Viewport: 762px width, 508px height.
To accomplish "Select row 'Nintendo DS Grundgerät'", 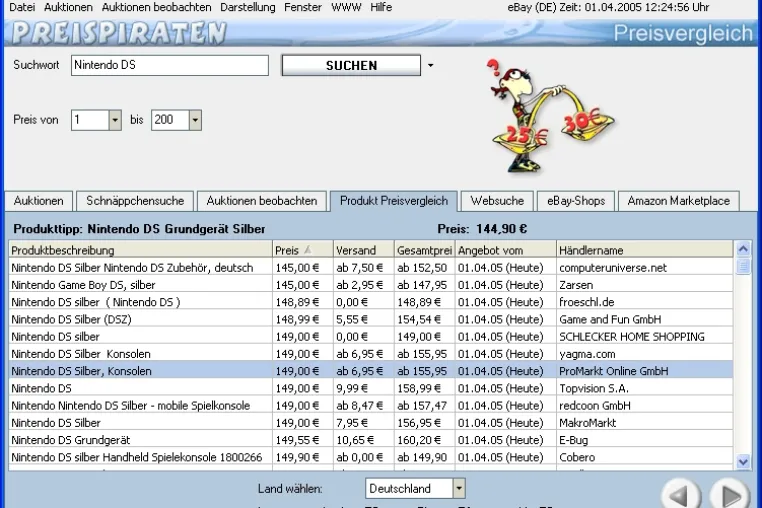I will [x=371, y=440].
